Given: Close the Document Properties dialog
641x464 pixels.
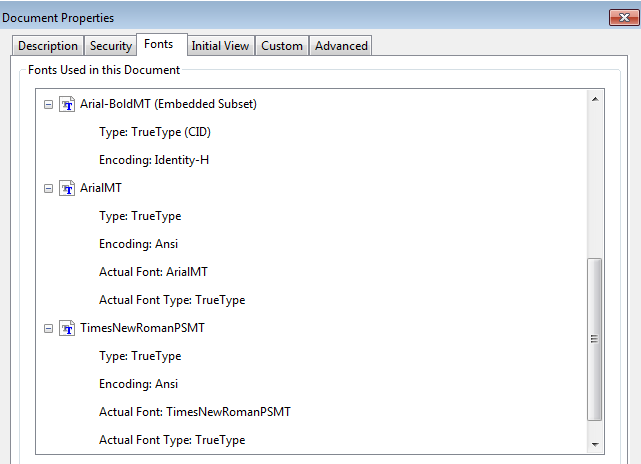Looking at the screenshot, I should [624, 18].
